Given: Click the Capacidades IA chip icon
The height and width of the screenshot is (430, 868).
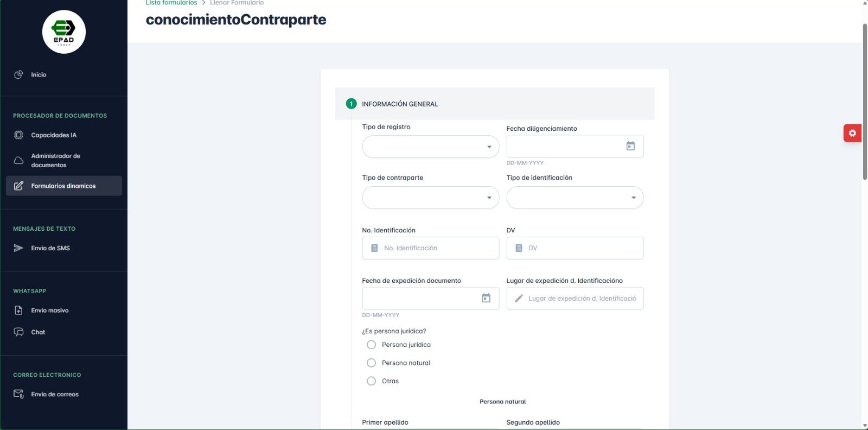Looking at the screenshot, I should 18,135.
